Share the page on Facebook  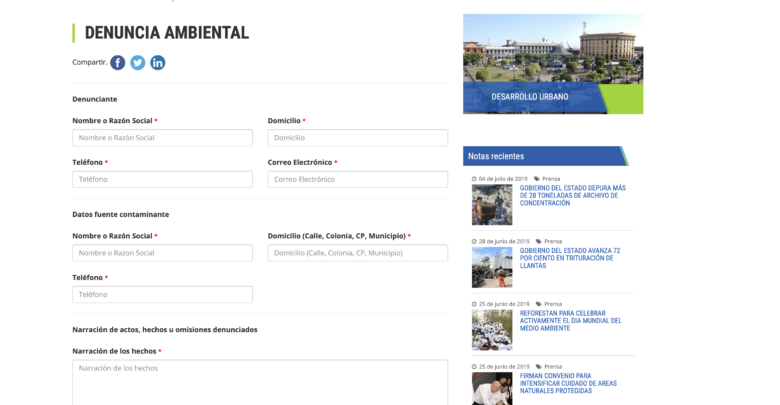pyautogui.click(x=117, y=63)
